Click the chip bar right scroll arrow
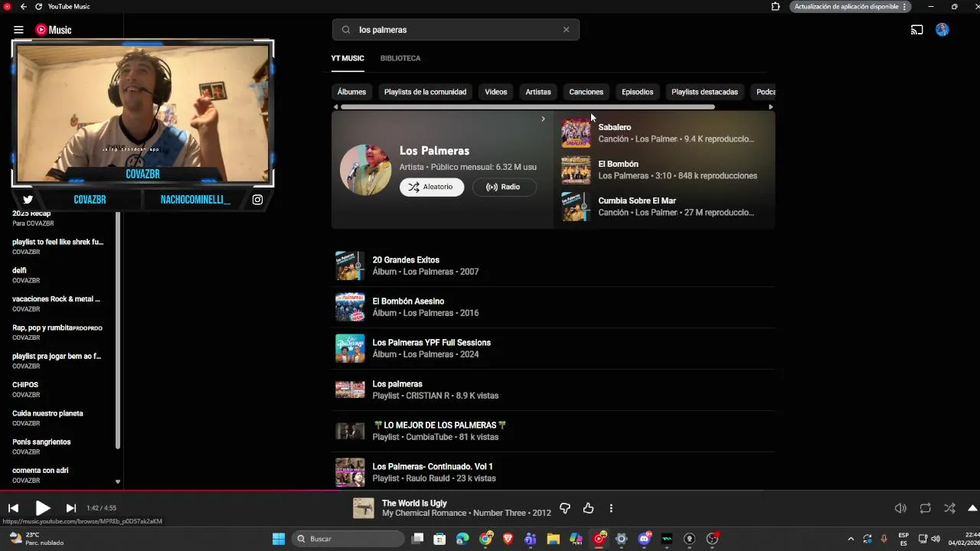This screenshot has width=980, height=551. click(x=770, y=107)
